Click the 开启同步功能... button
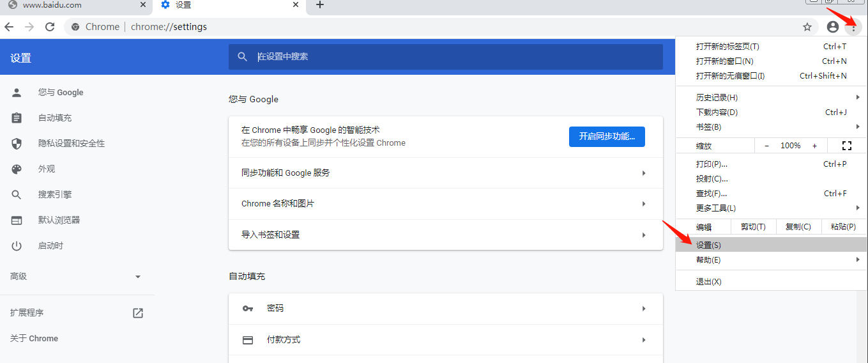This screenshot has height=363, width=868. [x=607, y=137]
